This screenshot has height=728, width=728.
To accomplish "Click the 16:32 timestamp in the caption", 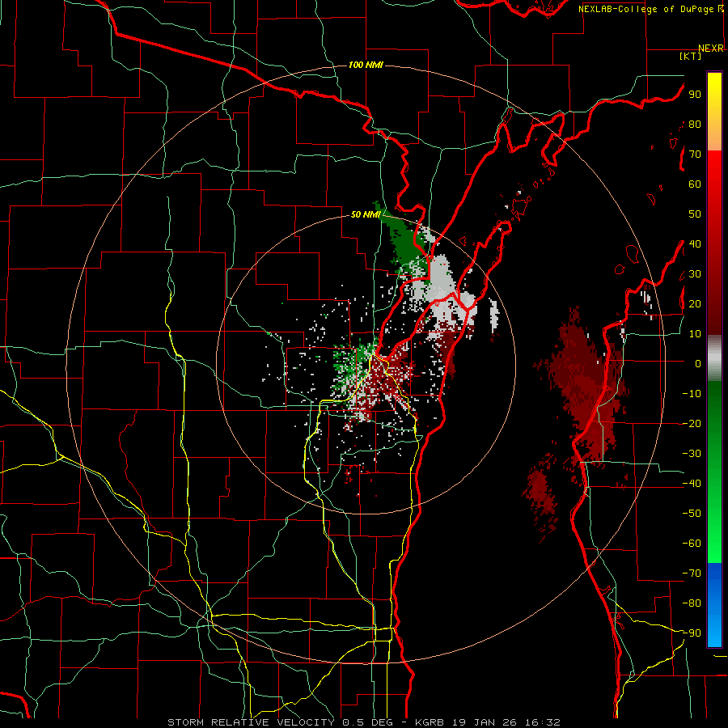I will pos(542,722).
